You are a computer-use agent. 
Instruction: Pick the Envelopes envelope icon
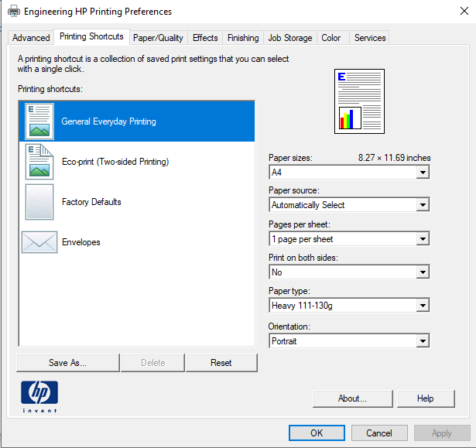(x=39, y=242)
